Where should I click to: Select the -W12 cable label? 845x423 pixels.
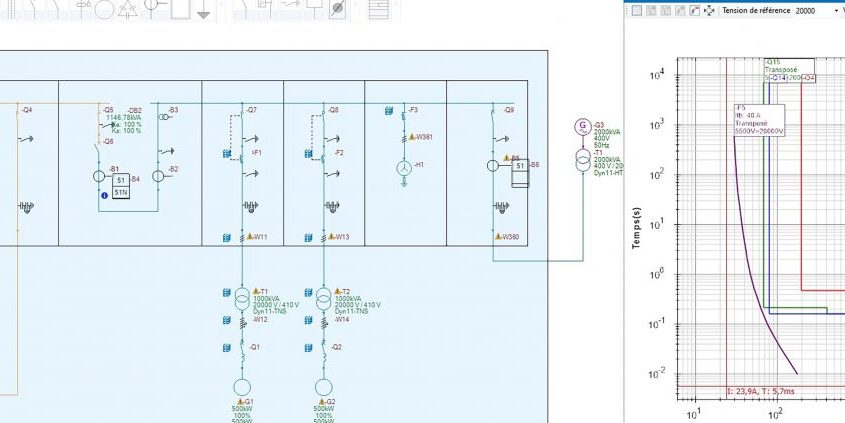tap(260, 320)
